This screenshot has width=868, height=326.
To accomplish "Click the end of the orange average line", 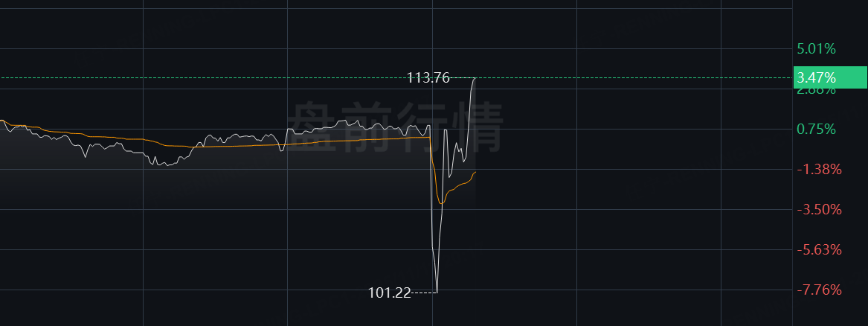I will tap(475, 172).
